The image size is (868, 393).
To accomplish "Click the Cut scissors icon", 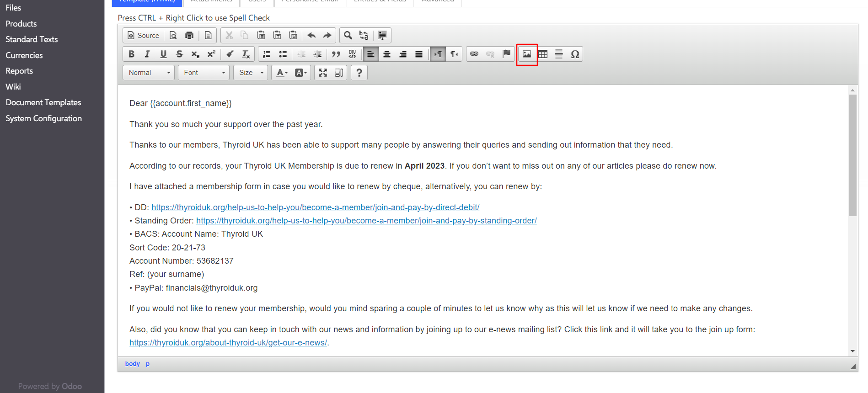I will click(229, 35).
